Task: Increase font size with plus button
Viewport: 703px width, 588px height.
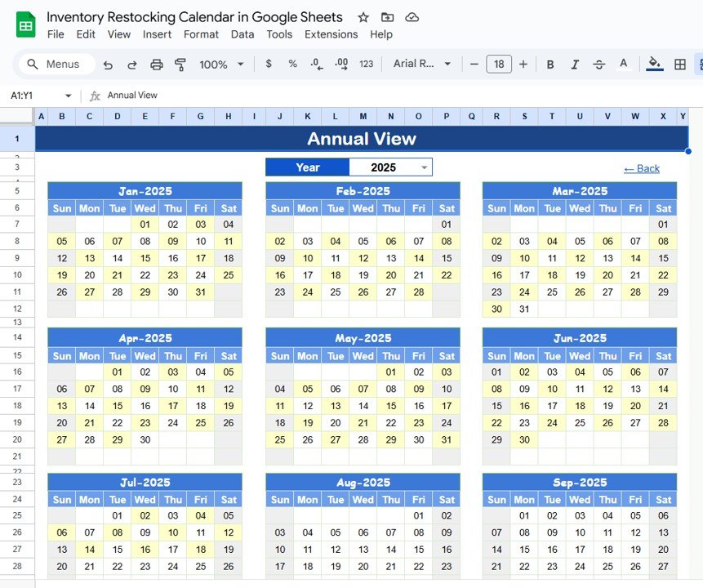Action: coord(523,65)
